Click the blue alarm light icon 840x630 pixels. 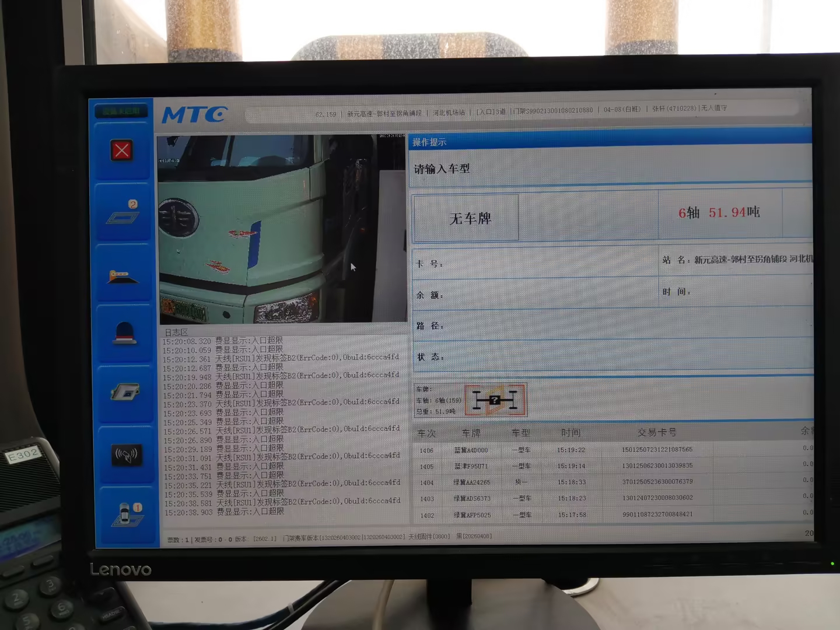(124, 334)
